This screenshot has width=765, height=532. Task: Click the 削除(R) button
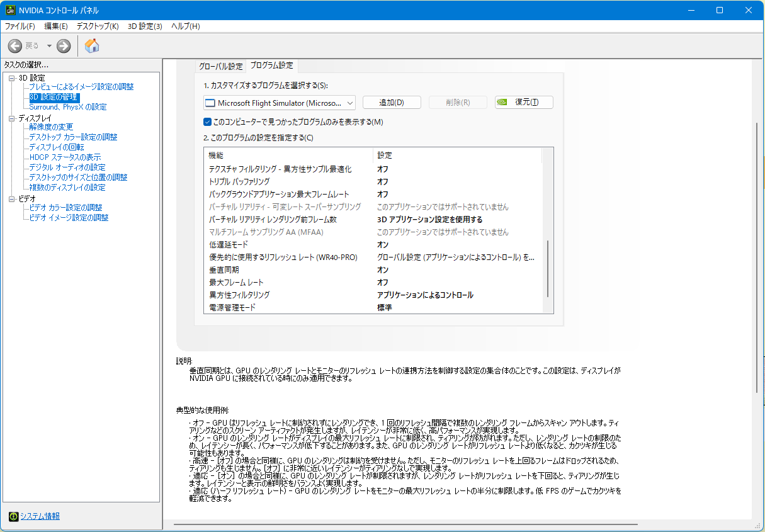coord(458,103)
